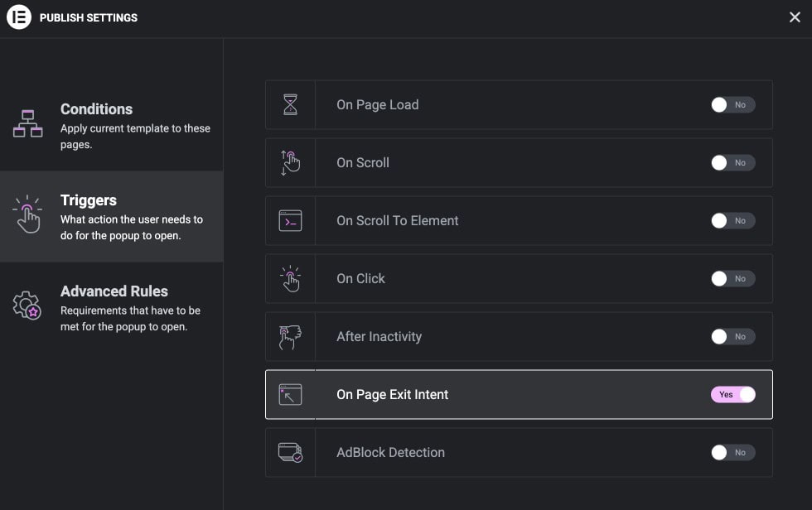Click the On Click label

click(360, 278)
